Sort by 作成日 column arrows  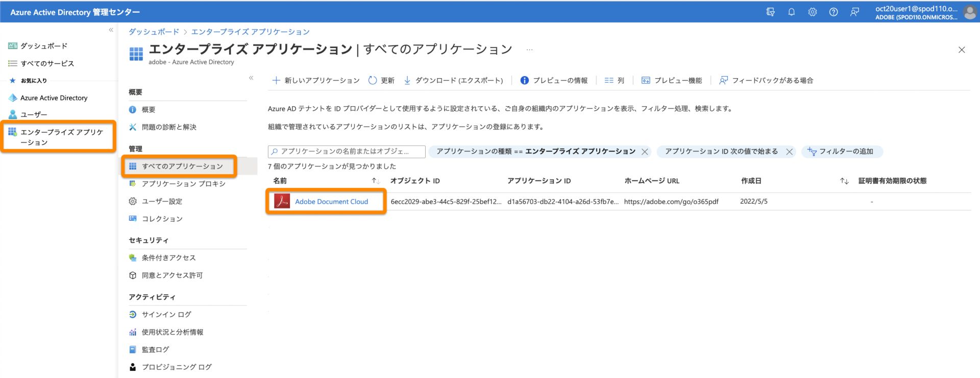[x=844, y=181]
